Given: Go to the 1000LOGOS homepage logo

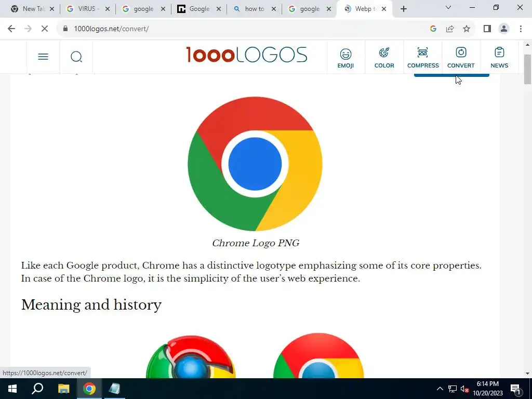Looking at the screenshot, I should tap(247, 55).
